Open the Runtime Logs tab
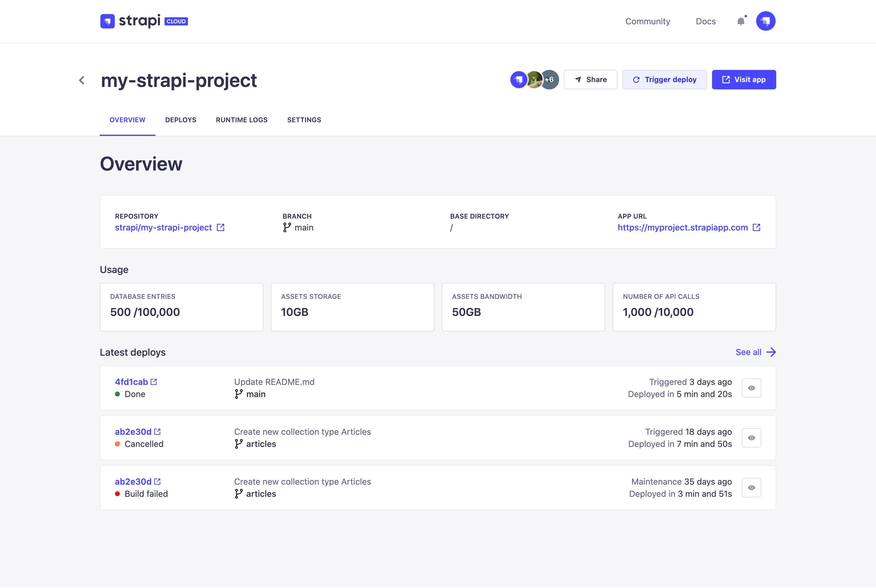 click(x=242, y=119)
